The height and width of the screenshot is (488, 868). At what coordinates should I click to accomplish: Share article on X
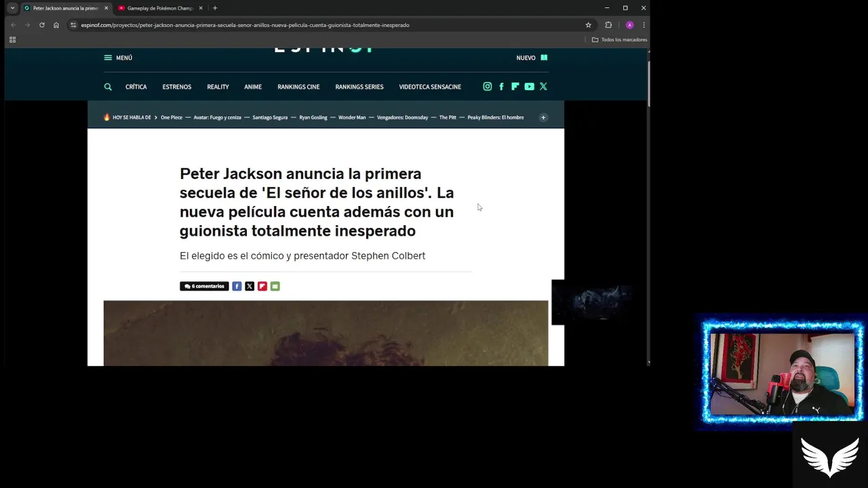(x=250, y=286)
